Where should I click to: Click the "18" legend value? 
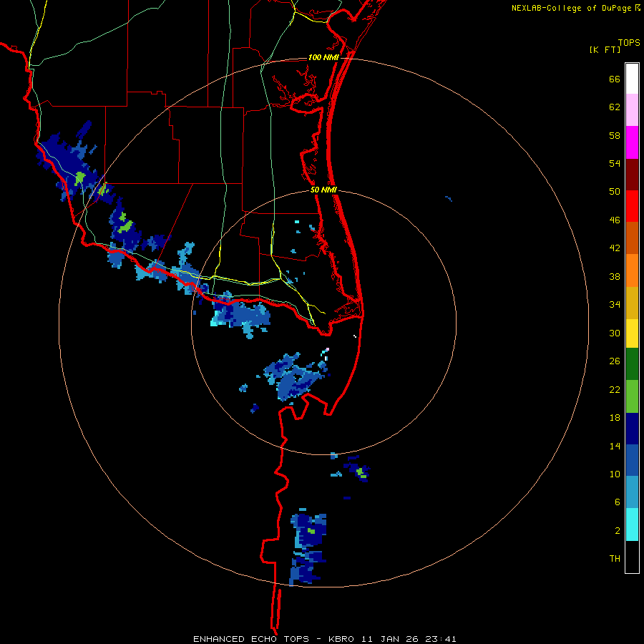pos(615,418)
